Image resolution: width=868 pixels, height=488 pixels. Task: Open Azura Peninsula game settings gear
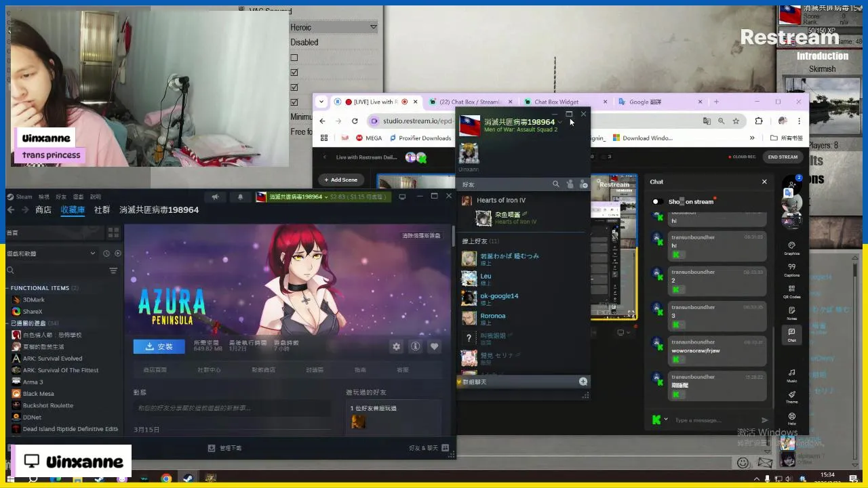[397, 346]
